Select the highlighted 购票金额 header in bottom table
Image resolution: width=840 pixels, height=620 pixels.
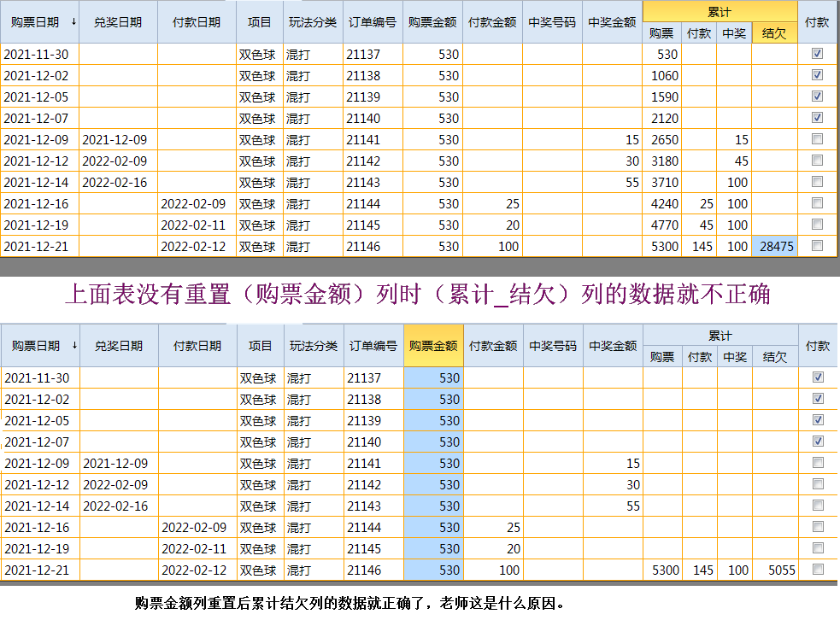point(433,346)
